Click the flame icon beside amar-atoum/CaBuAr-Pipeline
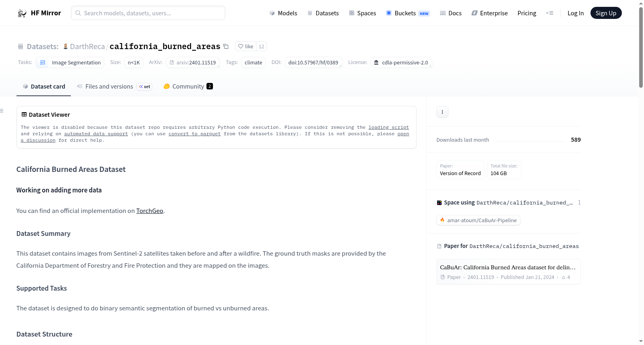This screenshot has height=345, width=644. point(442,220)
